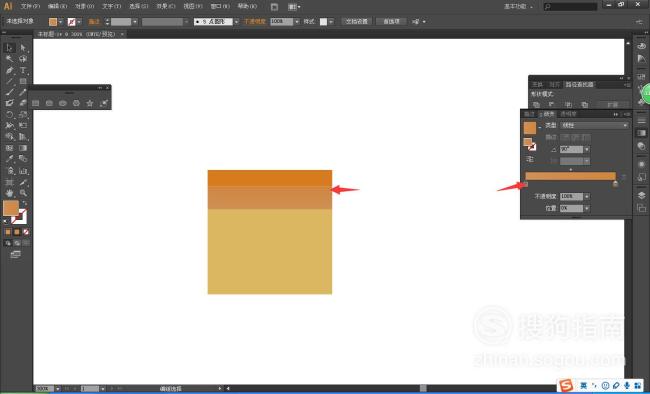Enable Draw Behind mode

[17, 243]
